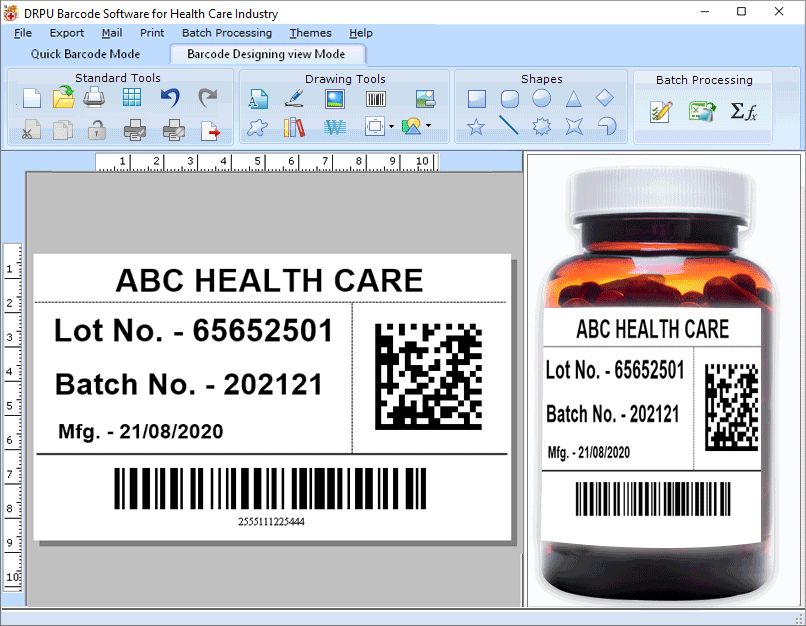Select the Lot No. - 65652501 text
This screenshot has width=806, height=626.
tap(194, 330)
